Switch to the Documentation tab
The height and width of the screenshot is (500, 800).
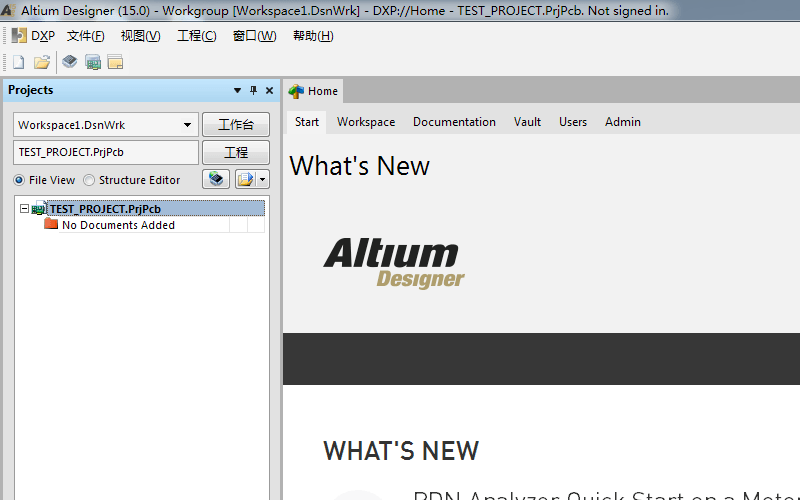[x=454, y=122]
